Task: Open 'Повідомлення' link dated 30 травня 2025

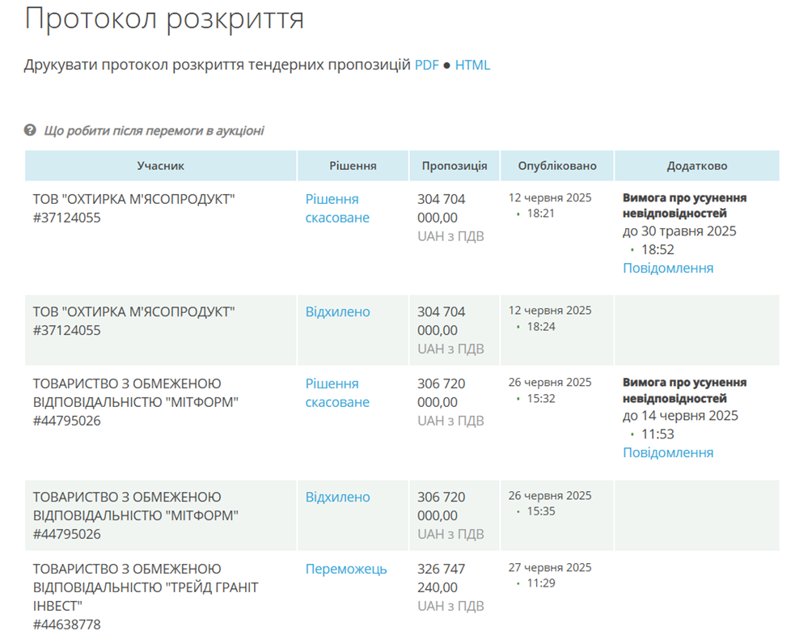Action: click(668, 268)
